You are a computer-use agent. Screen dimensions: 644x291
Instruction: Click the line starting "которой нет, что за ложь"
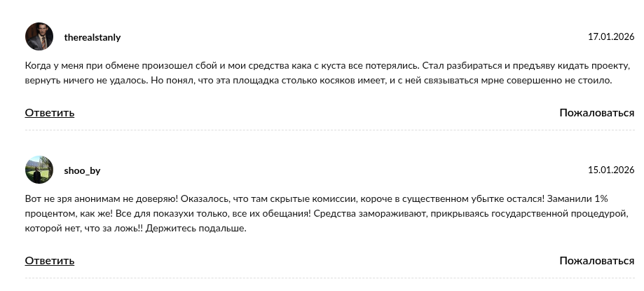pos(135,229)
